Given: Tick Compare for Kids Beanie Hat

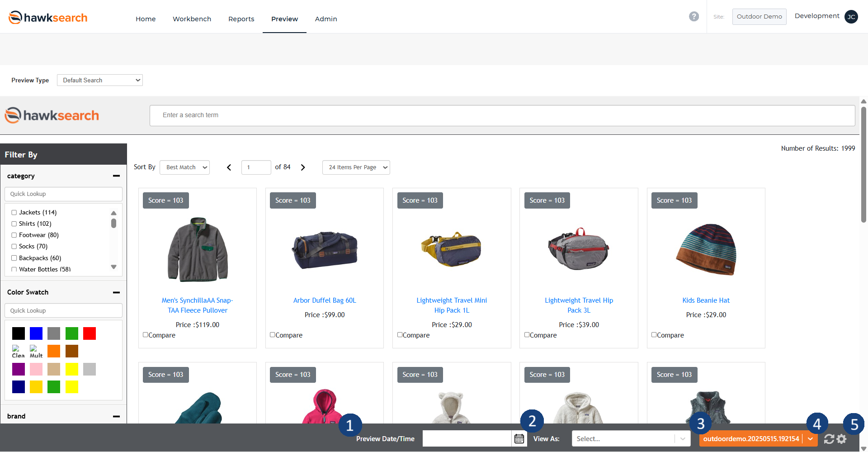Looking at the screenshot, I should pos(654,335).
